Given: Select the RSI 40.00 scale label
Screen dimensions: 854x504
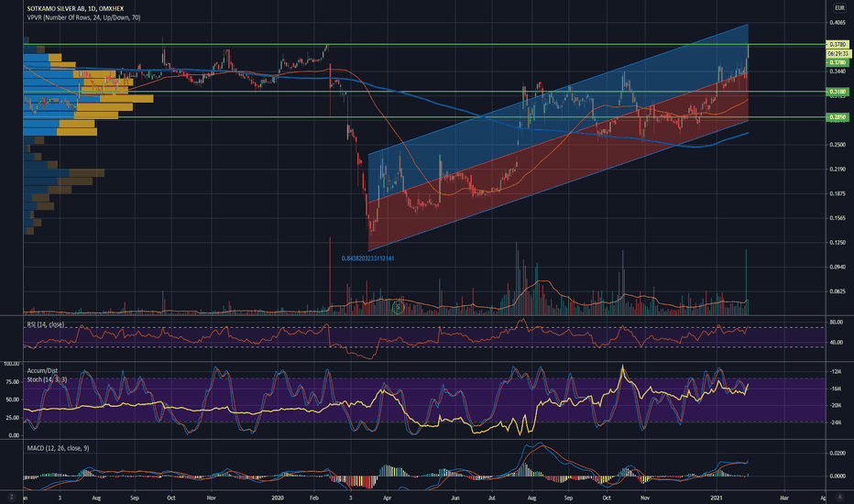Looking at the screenshot, I should (x=836, y=342).
